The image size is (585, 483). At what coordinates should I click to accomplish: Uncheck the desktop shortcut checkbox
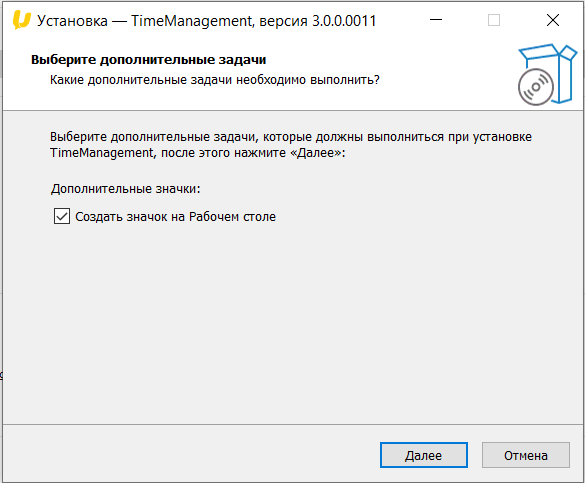point(62,216)
